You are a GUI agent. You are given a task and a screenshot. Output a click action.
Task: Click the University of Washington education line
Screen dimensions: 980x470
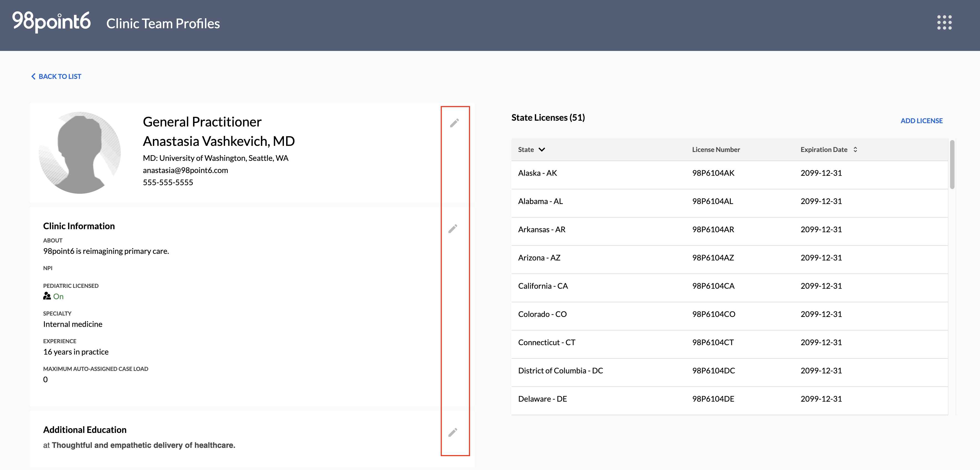(x=216, y=158)
